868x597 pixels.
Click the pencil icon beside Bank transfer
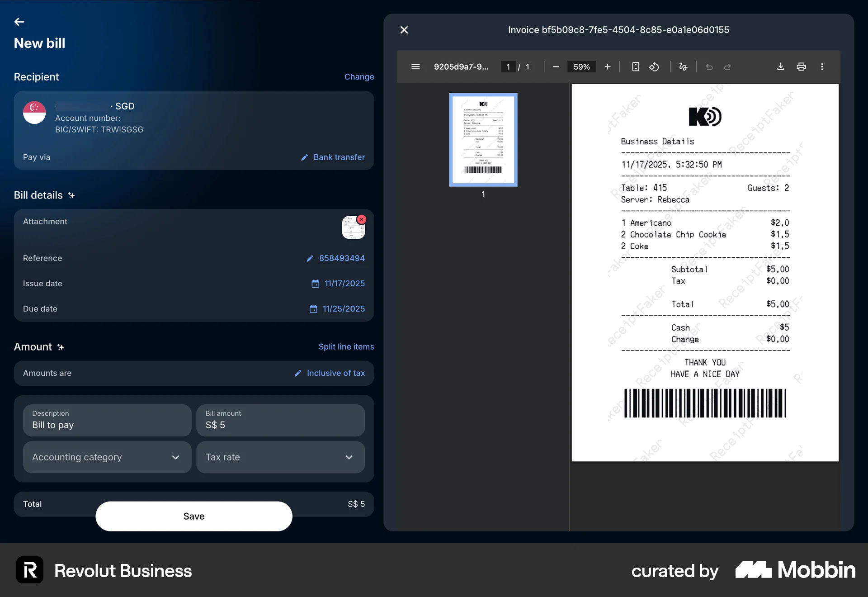[x=305, y=157]
